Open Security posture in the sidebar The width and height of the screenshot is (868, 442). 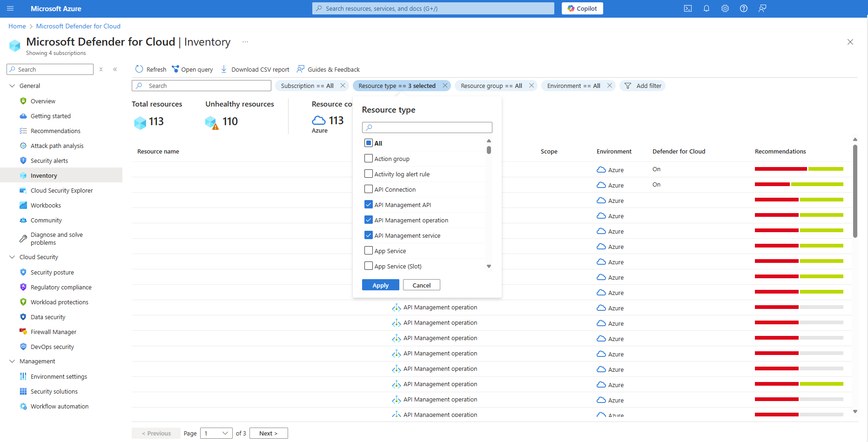pyautogui.click(x=52, y=272)
